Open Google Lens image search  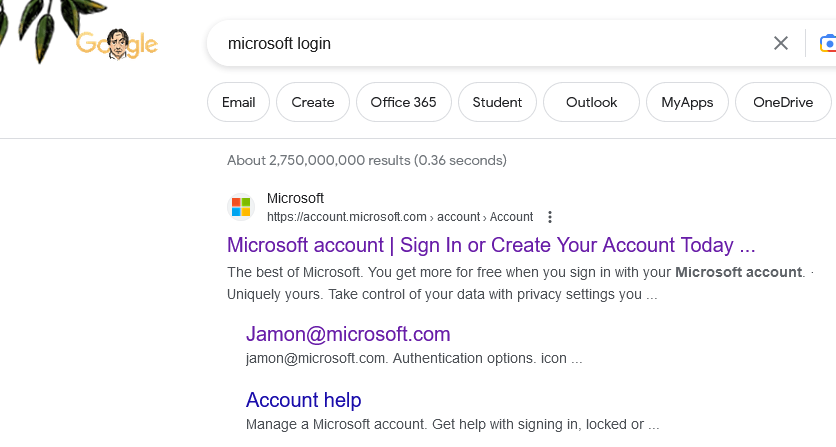click(x=827, y=43)
